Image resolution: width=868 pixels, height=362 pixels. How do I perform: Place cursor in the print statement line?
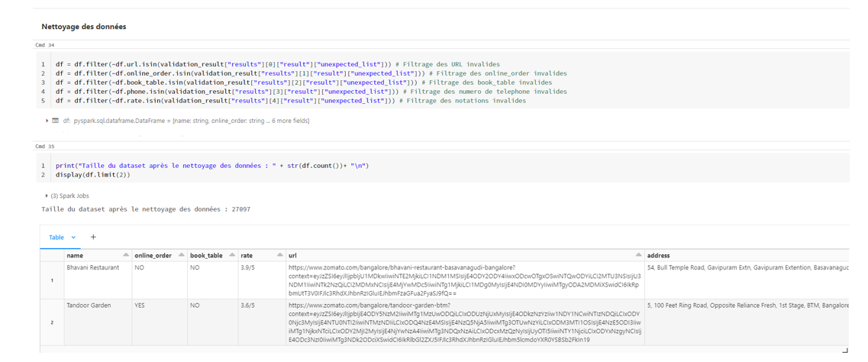pos(212,166)
